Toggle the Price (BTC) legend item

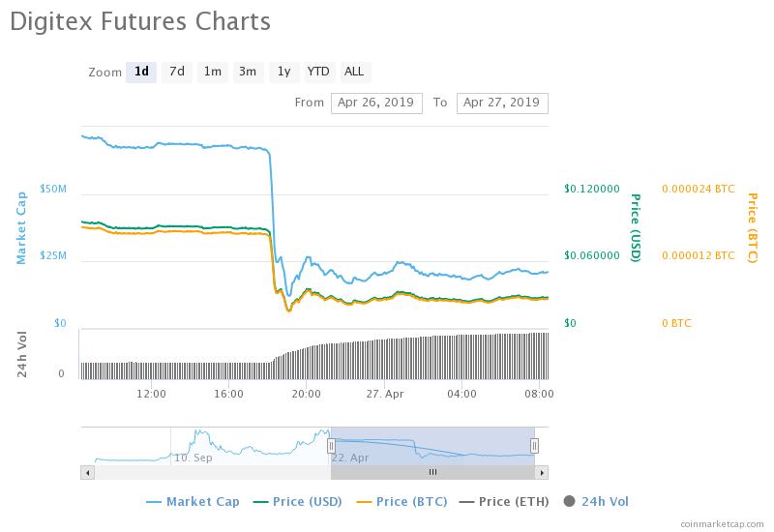(402, 501)
